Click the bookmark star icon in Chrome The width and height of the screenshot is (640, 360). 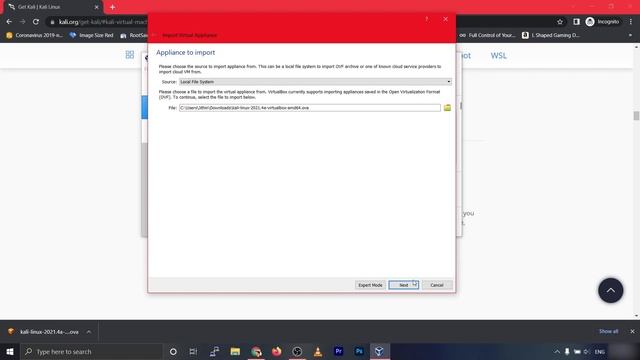(x=560, y=22)
